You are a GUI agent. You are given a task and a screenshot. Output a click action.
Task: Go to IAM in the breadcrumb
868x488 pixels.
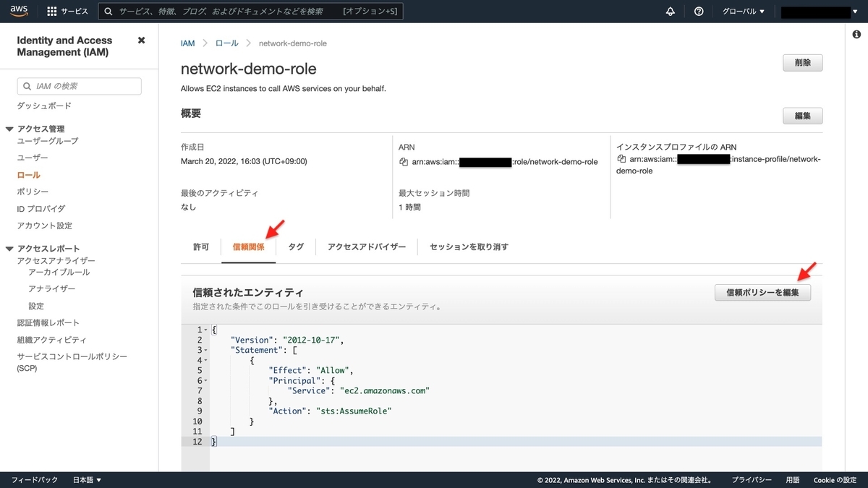pyautogui.click(x=188, y=43)
